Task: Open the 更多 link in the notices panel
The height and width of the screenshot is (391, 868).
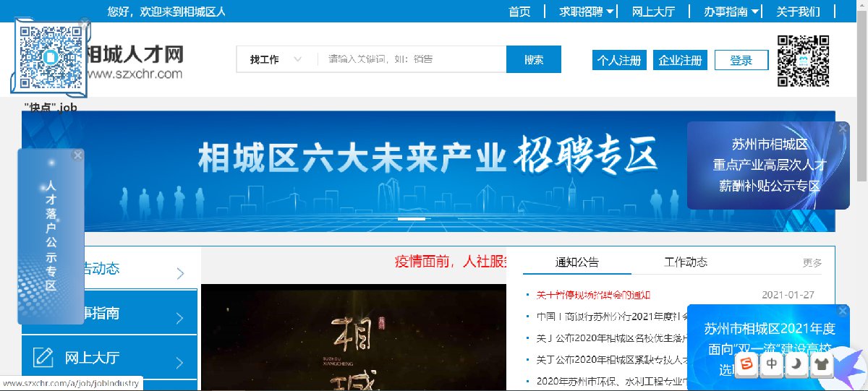Action: [x=812, y=263]
